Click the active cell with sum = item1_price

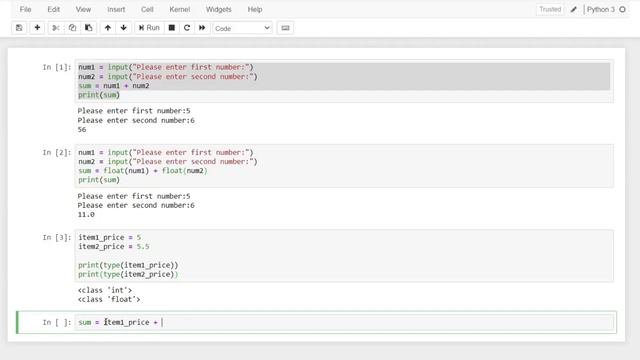point(344,322)
